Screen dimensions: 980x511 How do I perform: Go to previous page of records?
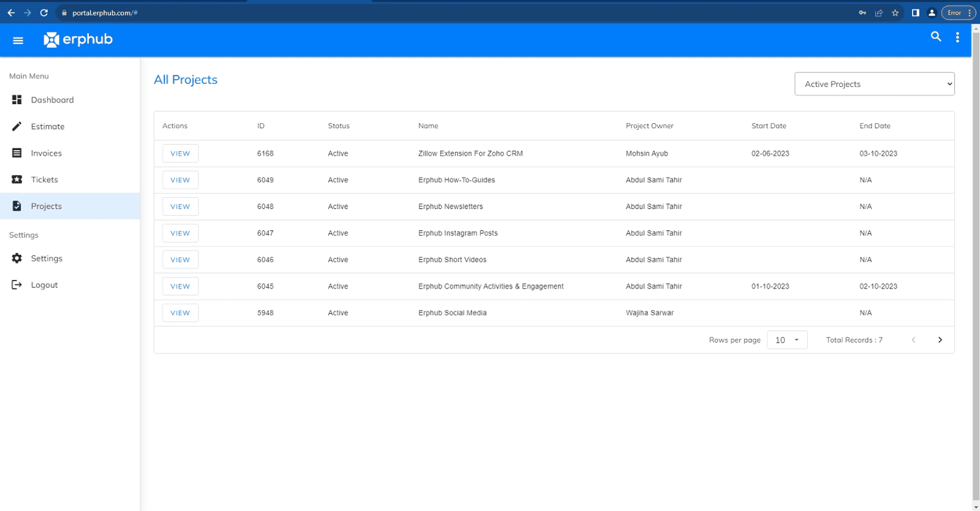tap(913, 340)
